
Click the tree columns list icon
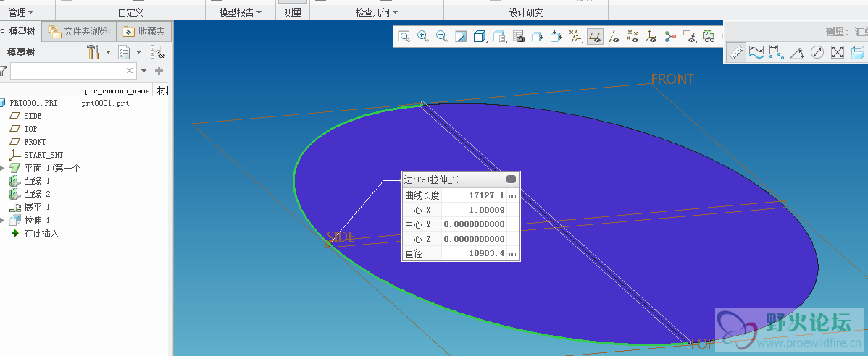[124, 53]
